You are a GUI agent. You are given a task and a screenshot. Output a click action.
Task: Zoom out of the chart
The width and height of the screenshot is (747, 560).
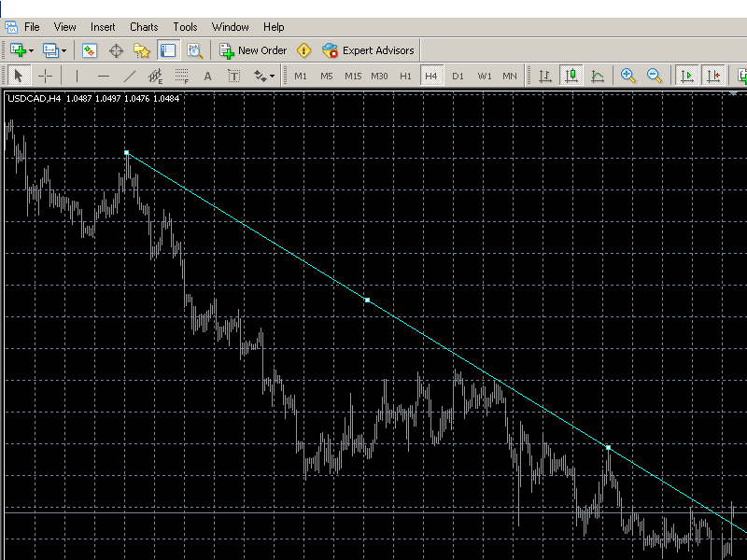point(655,76)
